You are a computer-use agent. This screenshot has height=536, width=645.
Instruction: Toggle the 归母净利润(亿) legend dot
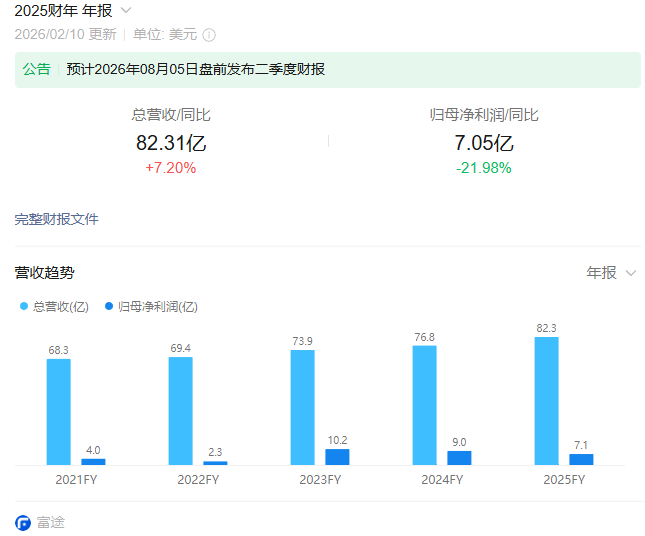pos(109,306)
